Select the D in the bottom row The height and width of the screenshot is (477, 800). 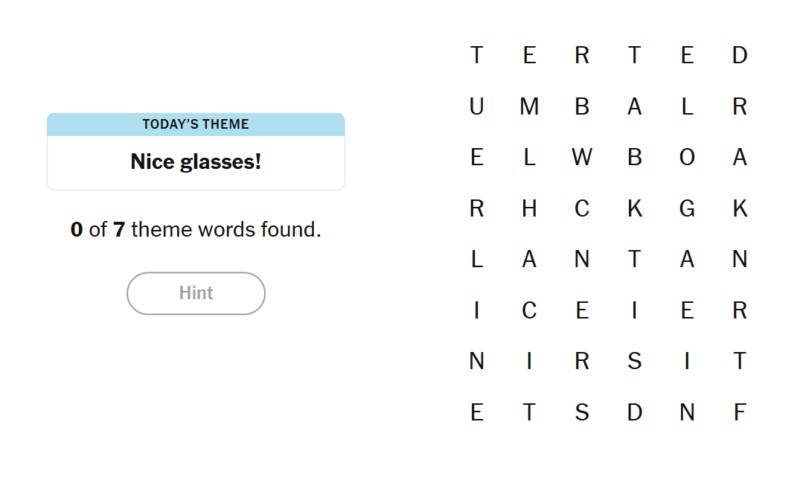634,412
